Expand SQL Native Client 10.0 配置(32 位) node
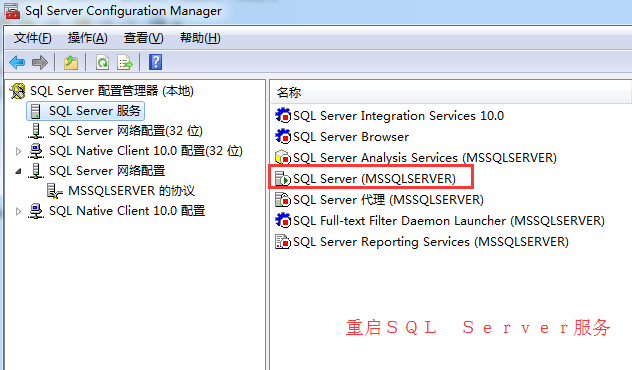 (18, 151)
